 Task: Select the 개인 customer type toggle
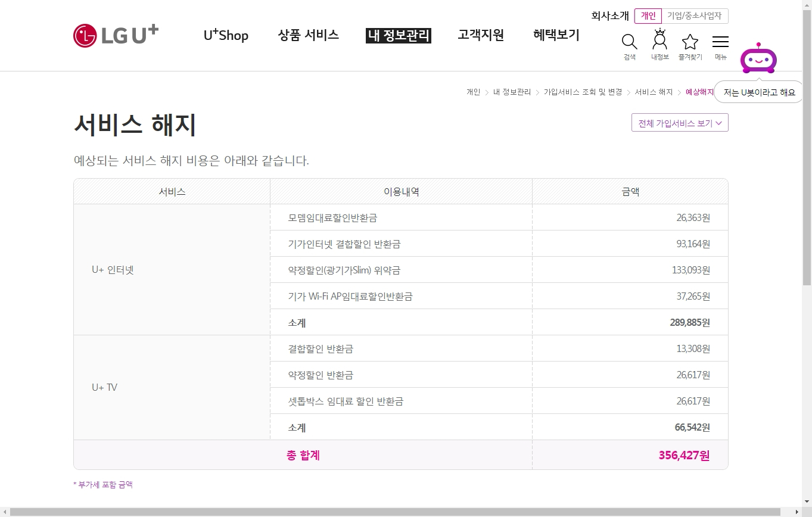tap(648, 16)
